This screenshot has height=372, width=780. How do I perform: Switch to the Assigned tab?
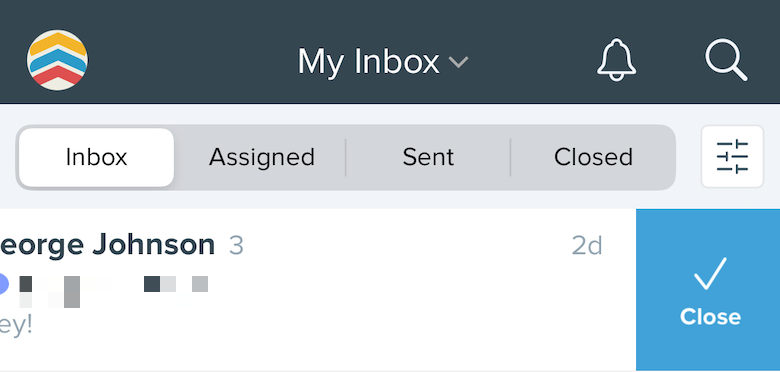[x=262, y=157]
